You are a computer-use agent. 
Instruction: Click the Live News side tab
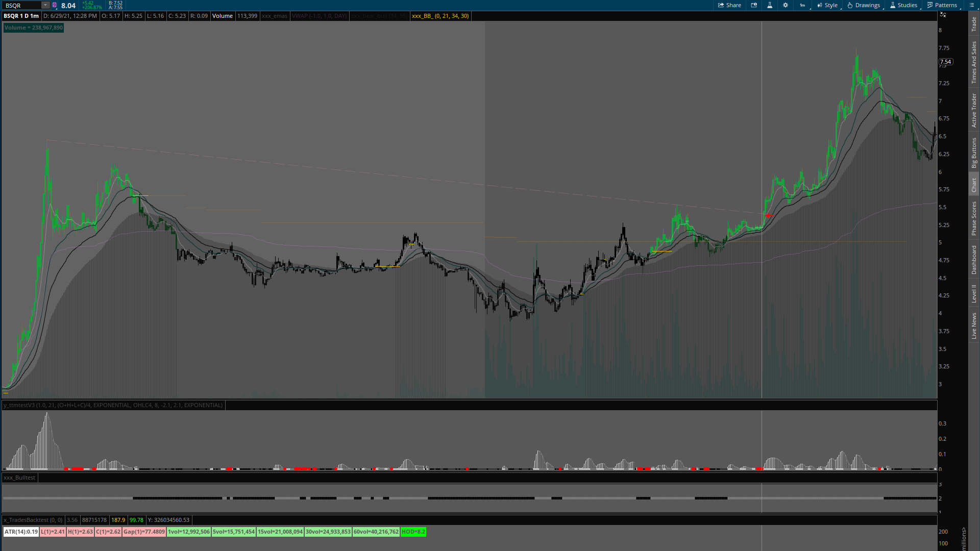974,325
